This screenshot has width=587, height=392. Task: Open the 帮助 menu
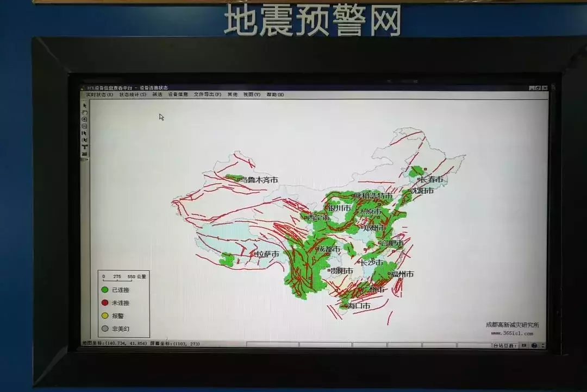[273, 94]
